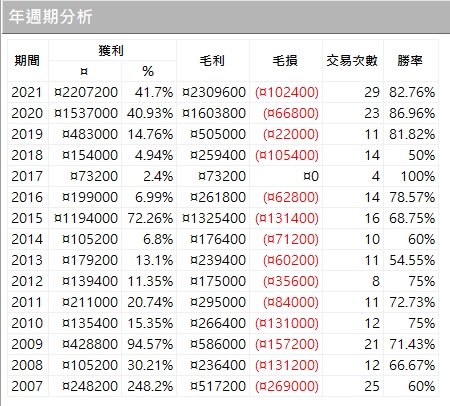Click the 獲利 column group header

(x=112, y=50)
